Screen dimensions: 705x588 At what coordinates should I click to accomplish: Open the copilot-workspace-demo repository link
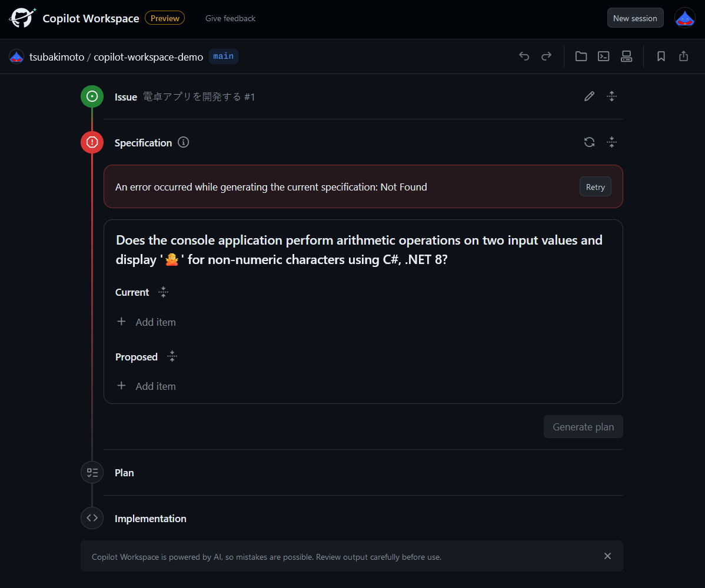[x=148, y=57]
